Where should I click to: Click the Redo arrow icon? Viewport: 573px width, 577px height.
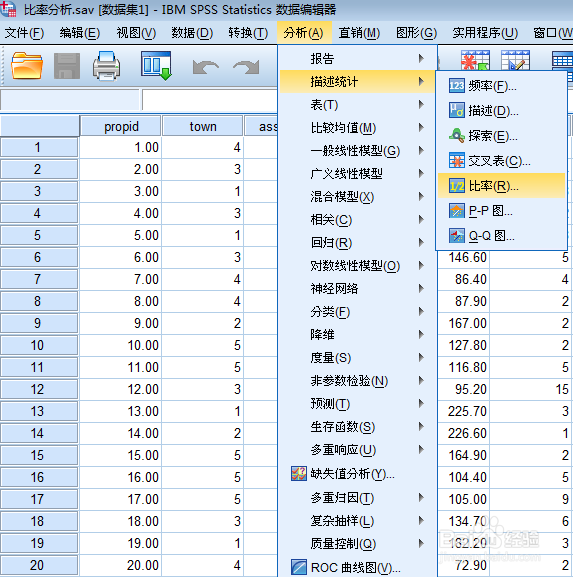(246, 67)
